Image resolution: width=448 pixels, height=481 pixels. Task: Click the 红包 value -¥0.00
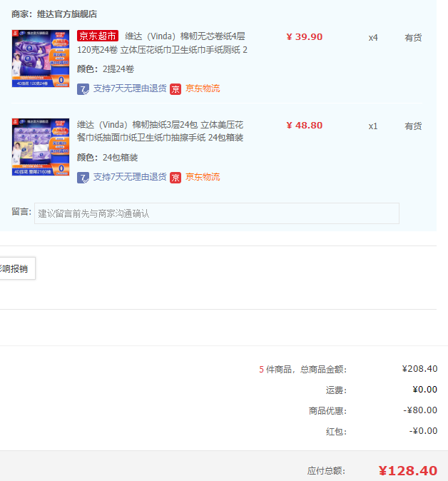(x=423, y=431)
